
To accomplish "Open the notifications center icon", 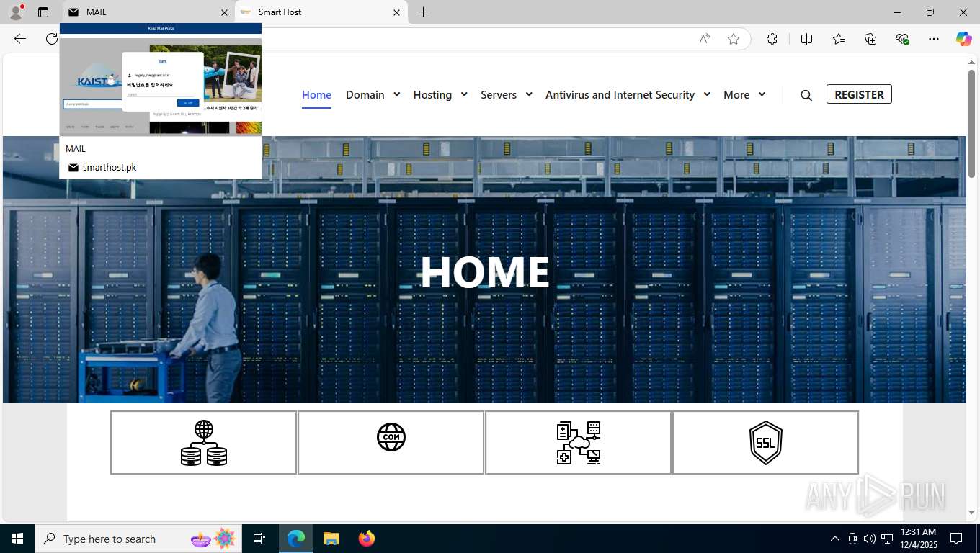I will point(956,539).
